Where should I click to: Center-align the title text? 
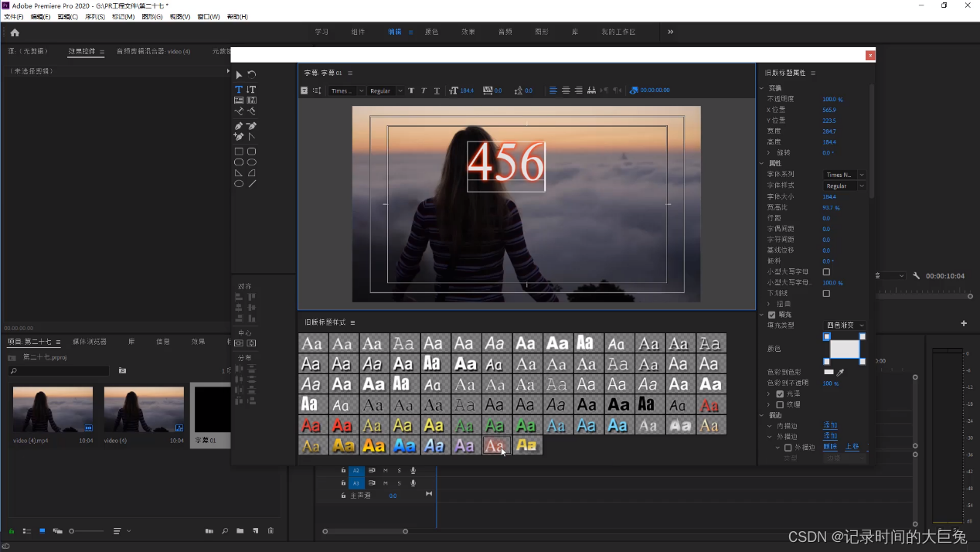coord(566,90)
